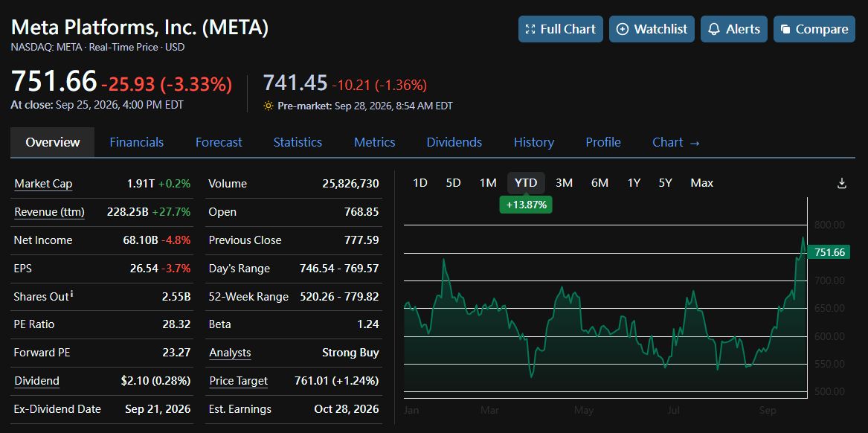Click the 761.01 (+1.24%) price target value
Viewport: 868px width, 433px height.
(337, 381)
